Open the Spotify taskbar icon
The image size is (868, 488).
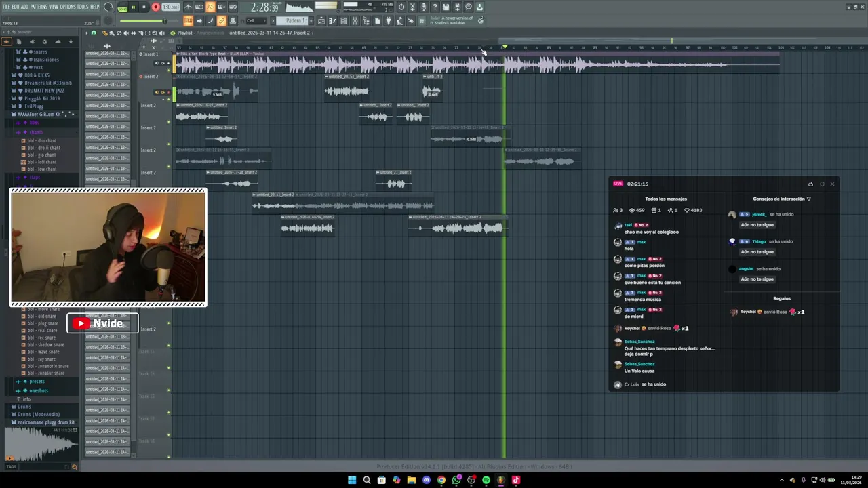point(486,480)
